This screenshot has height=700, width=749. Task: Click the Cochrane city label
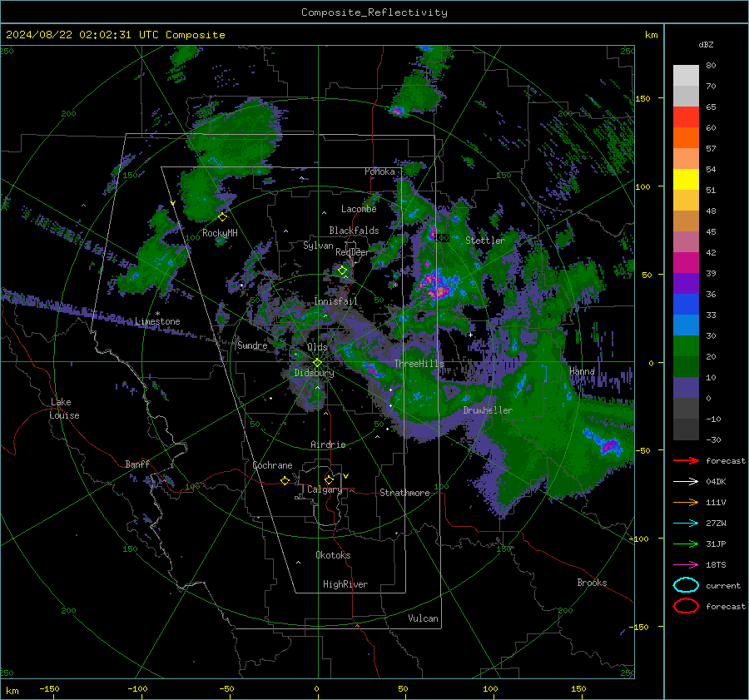pyautogui.click(x=272, y=465)
